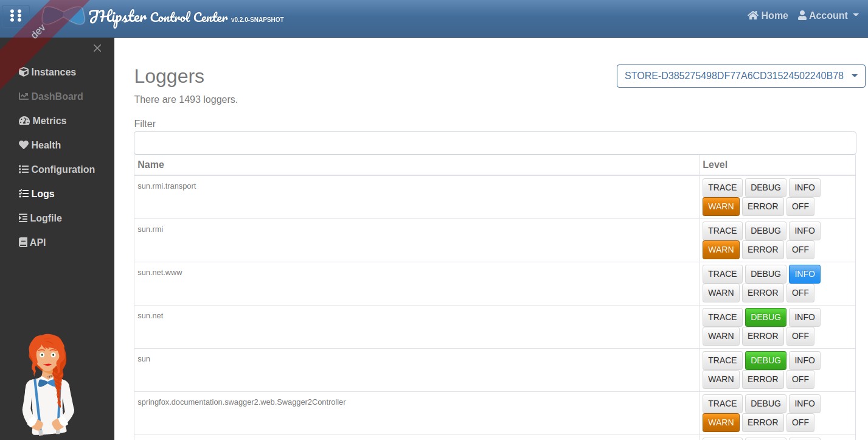Click the JHipster bow tie logo
The width and height of the screenshot is (868, 440).
63,16
